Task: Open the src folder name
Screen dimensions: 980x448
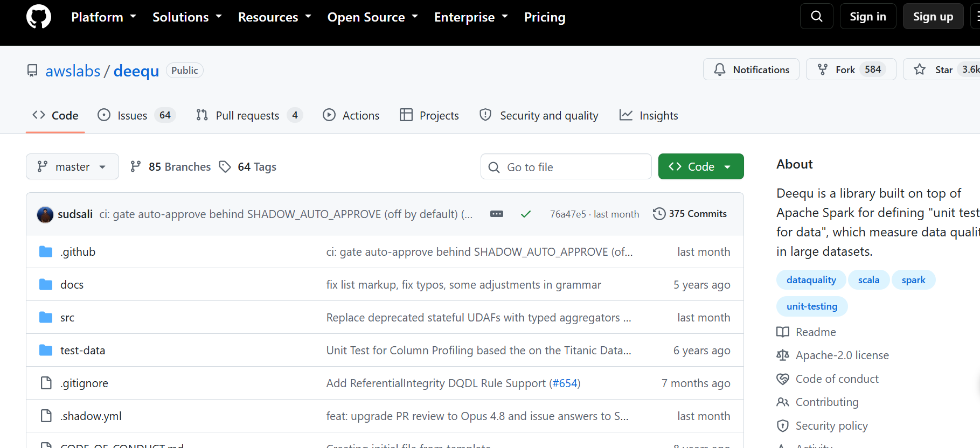Action: 67,318
